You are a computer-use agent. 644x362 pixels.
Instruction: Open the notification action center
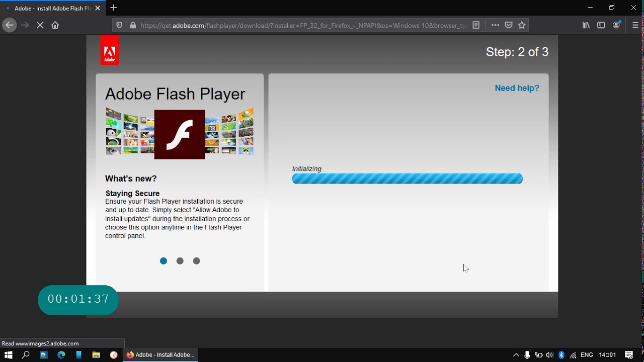pyautogui.click(x=629, y=355)
